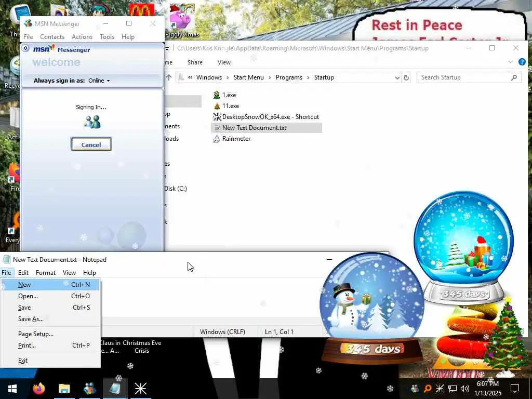532x399 pixels.
Task: Choose New in Notepad File menu
Action: (50, 285)
